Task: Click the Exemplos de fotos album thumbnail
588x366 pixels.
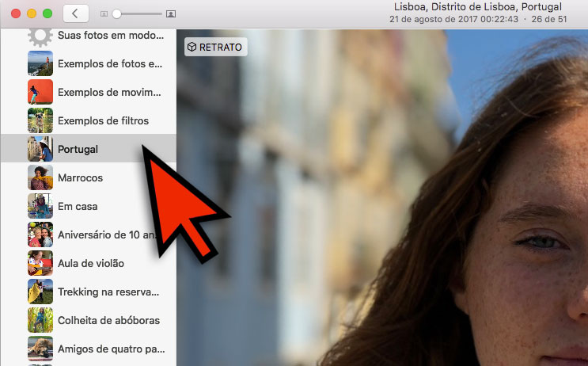Action: point(40,63)
